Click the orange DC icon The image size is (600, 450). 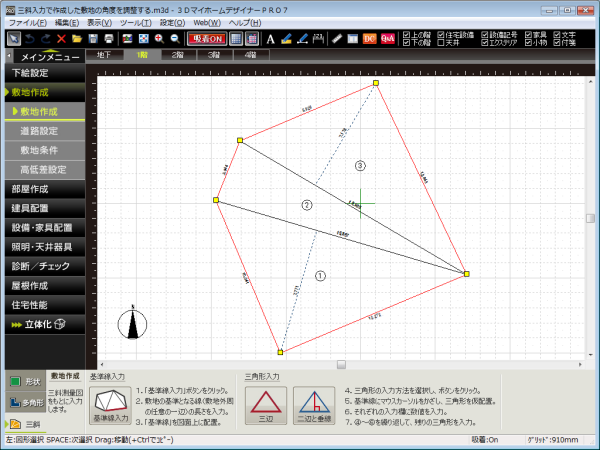(x=370, y=38)
